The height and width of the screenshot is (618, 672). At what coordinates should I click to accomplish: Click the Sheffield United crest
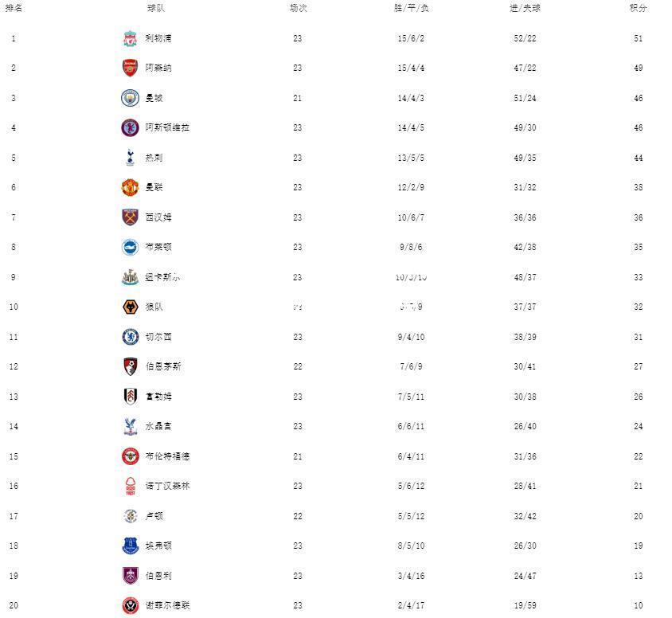(x=130, y=605)
